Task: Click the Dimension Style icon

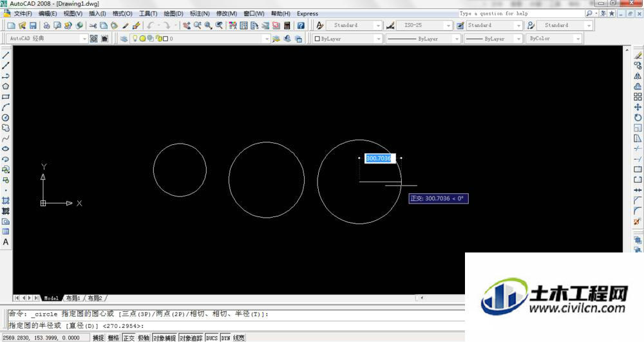Action: coord(391,26)
